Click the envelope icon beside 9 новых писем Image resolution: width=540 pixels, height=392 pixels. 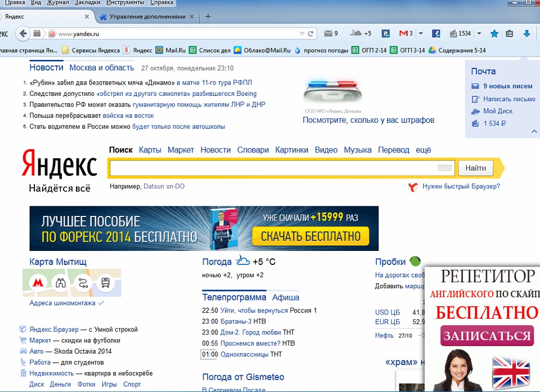click(x=475, y=86)
